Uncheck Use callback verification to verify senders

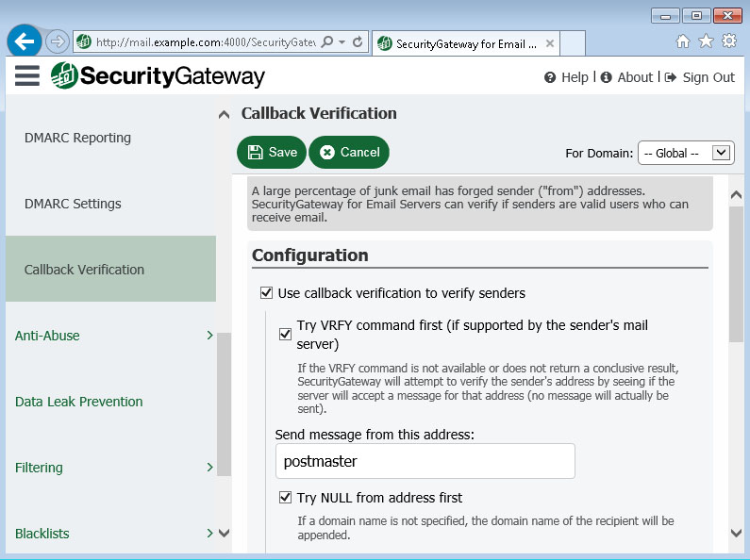pos(266,292)
